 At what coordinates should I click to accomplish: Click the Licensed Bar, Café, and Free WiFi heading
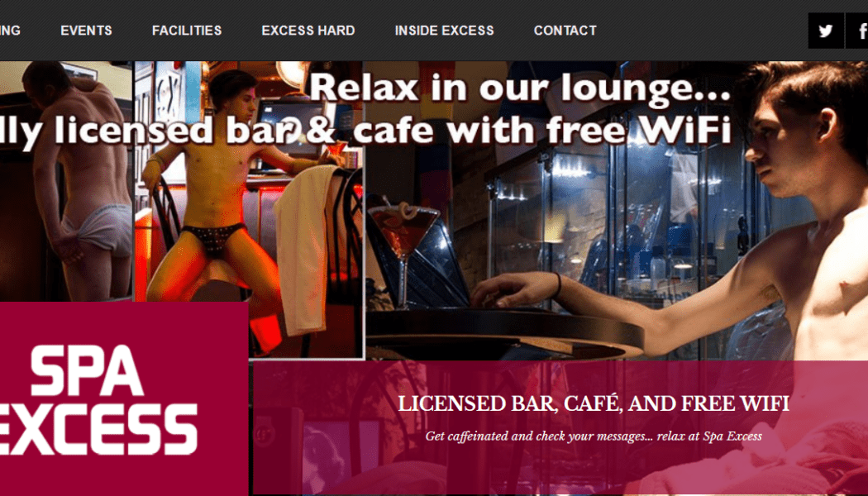click(x=594, y=403)
